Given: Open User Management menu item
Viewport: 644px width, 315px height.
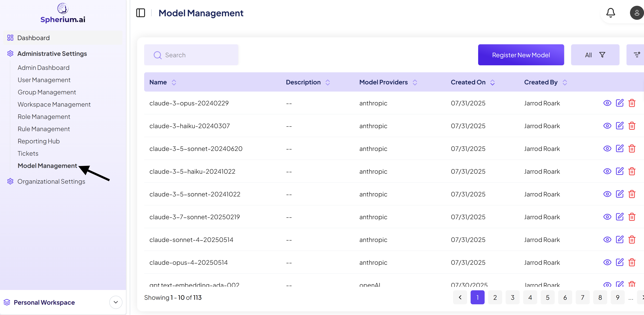Looking at the screenshot, I should (x=44, y=80).
